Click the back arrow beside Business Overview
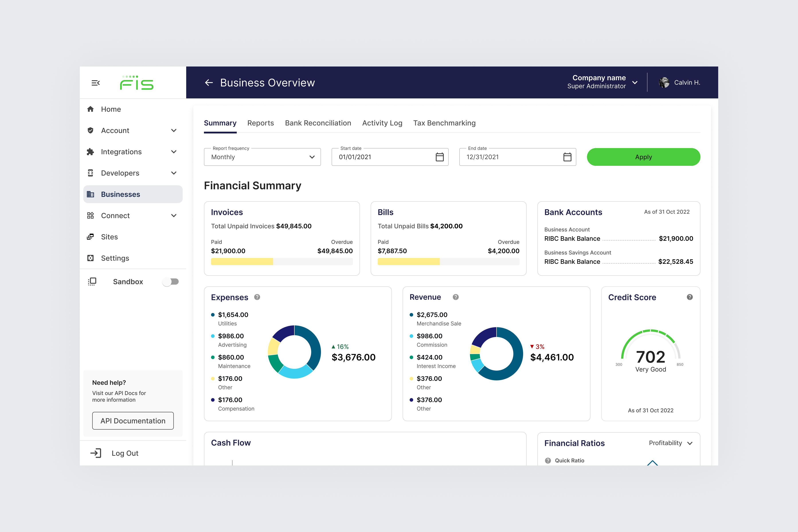 coord(209,83)
